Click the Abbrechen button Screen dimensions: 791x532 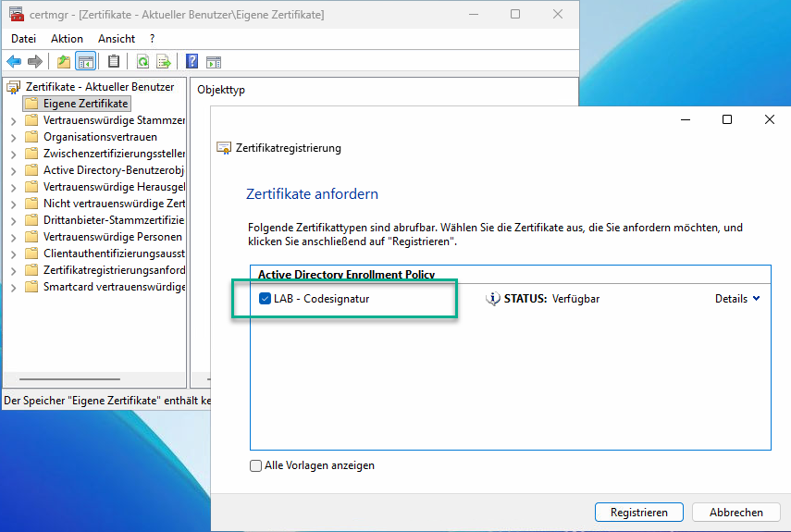(x=736, y=512)
